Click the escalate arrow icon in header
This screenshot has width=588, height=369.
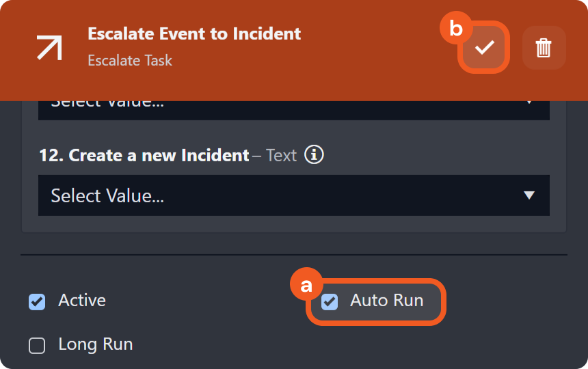[50, 47]
